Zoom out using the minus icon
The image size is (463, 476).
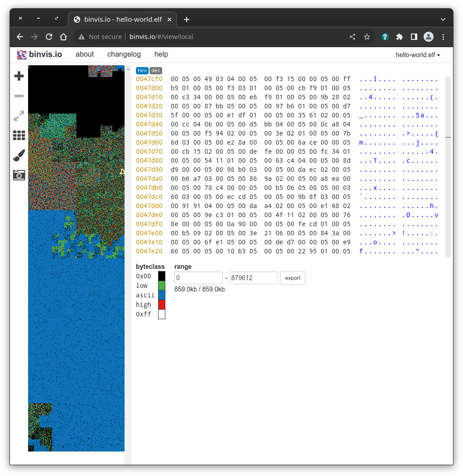pos(19,96)
